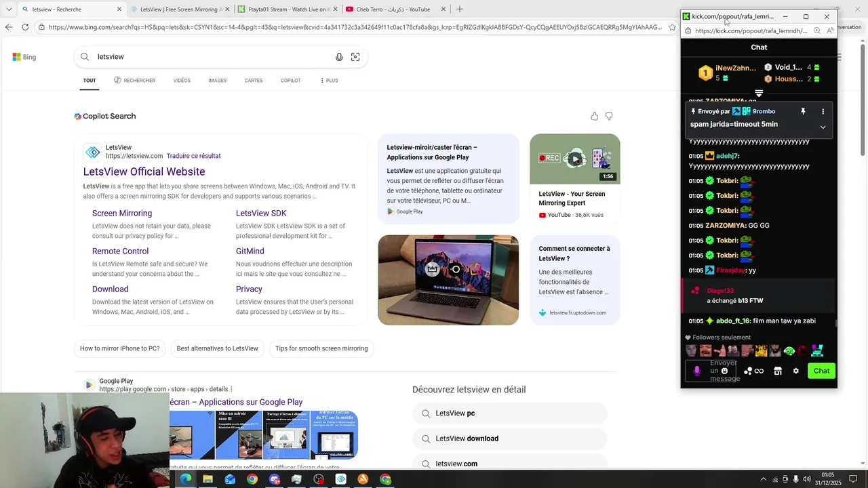Screen dimensions: 868x488
Task: Switch to the RECHERCHER tab
Action: pos(134,81)
